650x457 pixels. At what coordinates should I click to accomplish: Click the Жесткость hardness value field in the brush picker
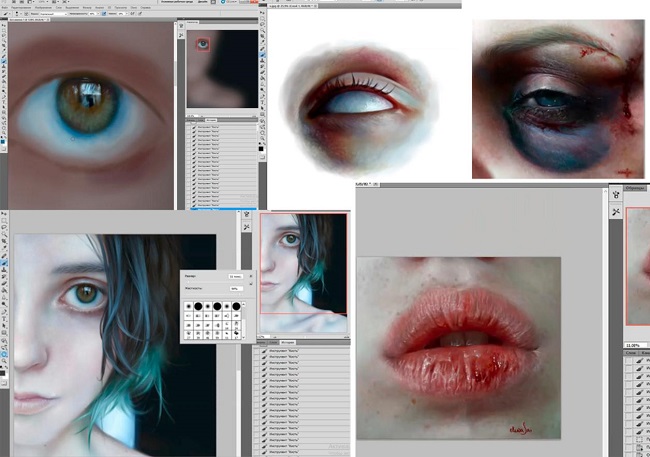(236, 289)
